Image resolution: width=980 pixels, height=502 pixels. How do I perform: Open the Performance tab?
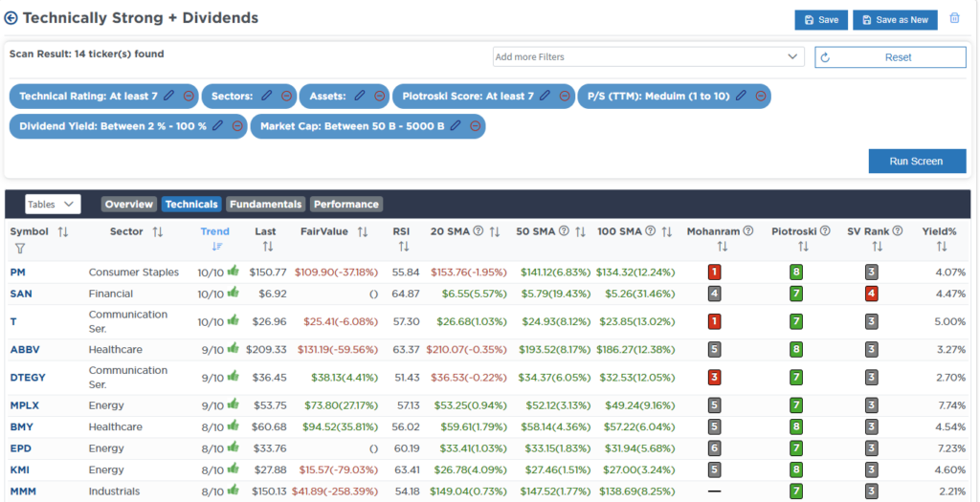(345, 204)
